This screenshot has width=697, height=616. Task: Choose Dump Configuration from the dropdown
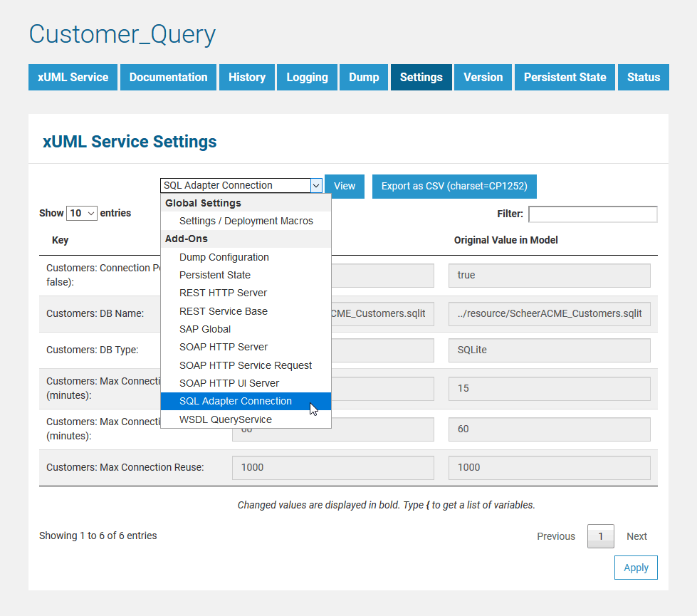click(223, 256)
